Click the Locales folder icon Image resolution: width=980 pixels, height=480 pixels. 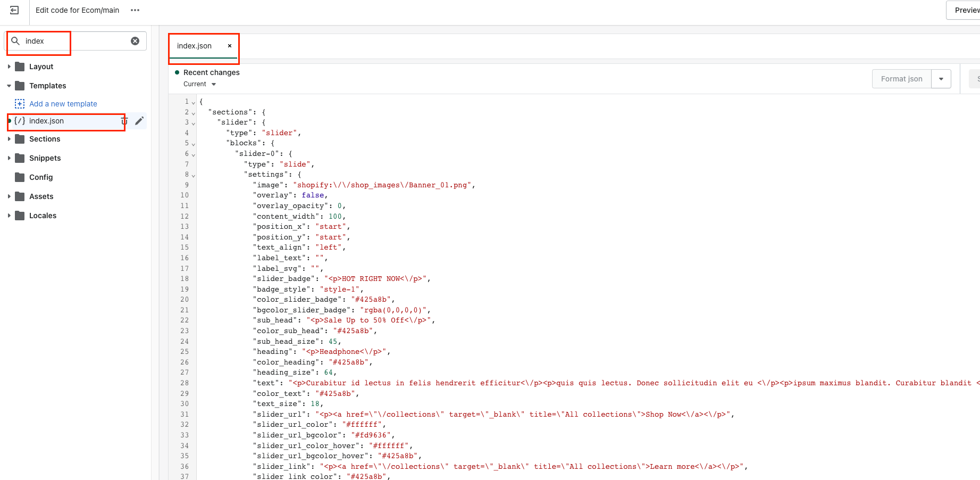[x=20, y=216]
